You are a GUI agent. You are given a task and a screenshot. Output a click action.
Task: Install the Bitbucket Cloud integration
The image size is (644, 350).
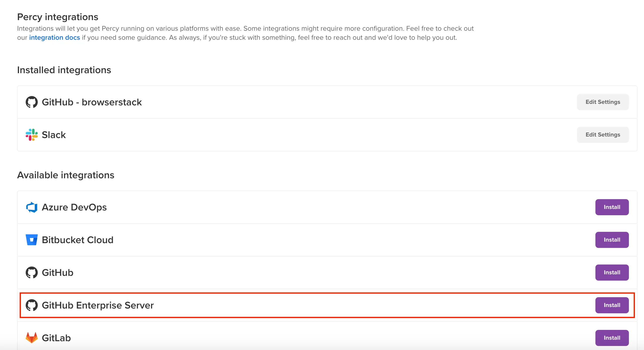pyautogui.click(x=612, y=240)
